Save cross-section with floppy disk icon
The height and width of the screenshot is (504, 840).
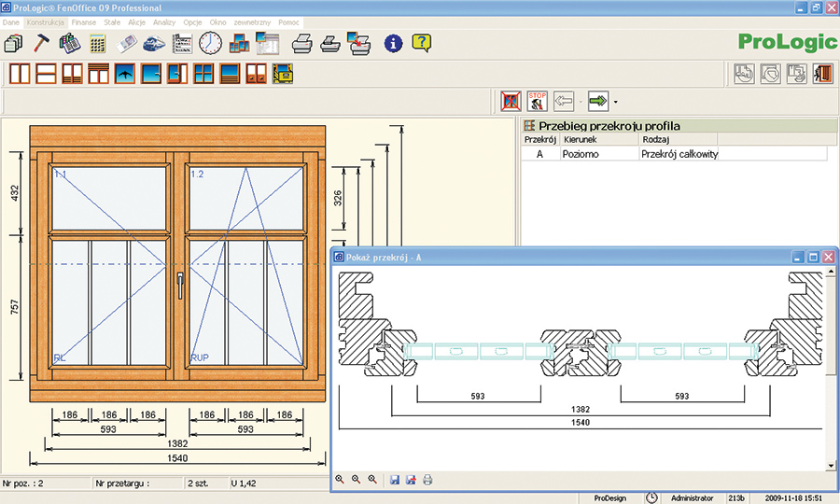395,480
